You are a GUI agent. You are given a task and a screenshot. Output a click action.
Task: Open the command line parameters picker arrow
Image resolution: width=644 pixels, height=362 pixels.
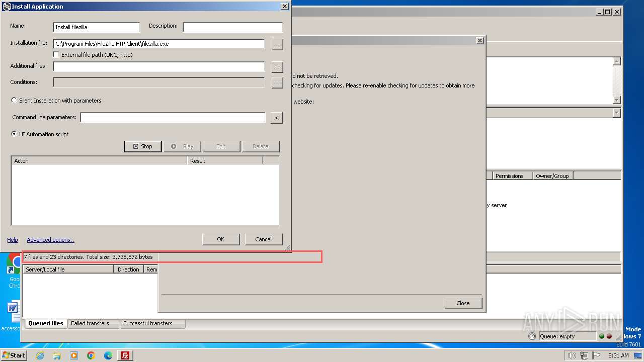(276, 118)
